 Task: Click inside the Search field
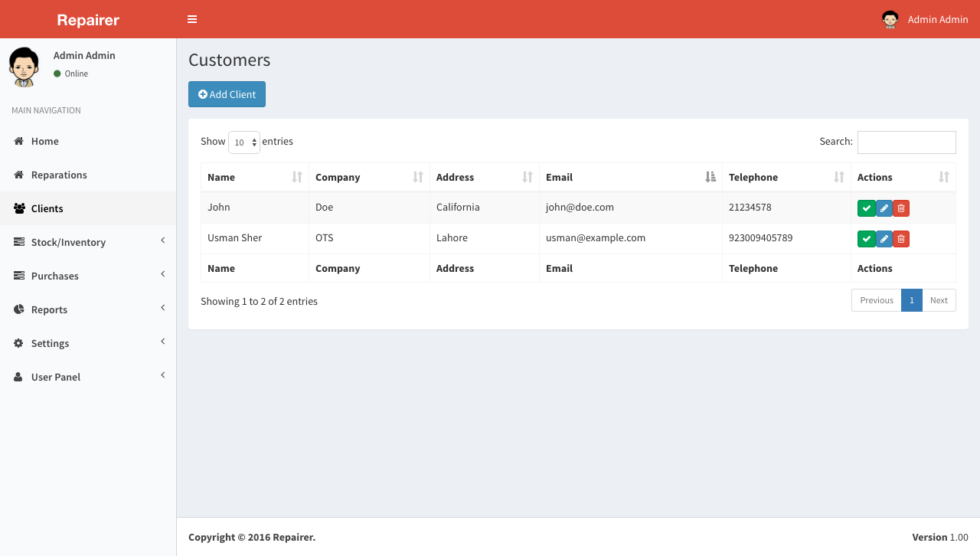tap(906, 142)
